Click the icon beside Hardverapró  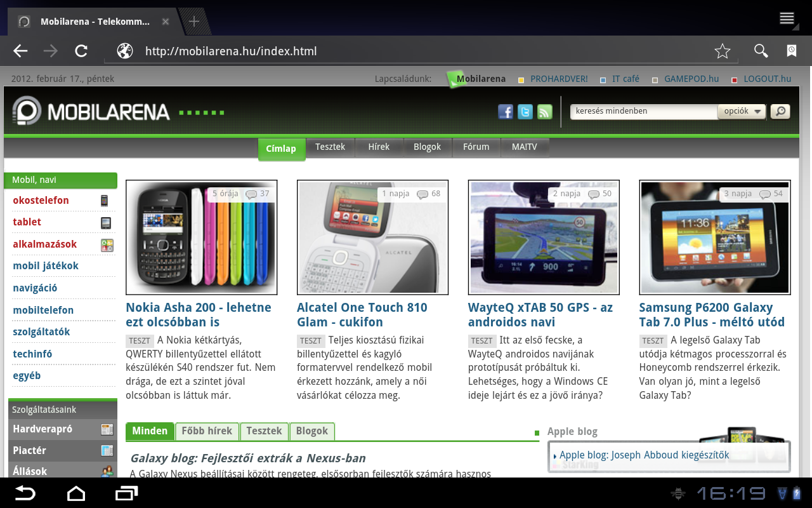[x=107, y=430]
